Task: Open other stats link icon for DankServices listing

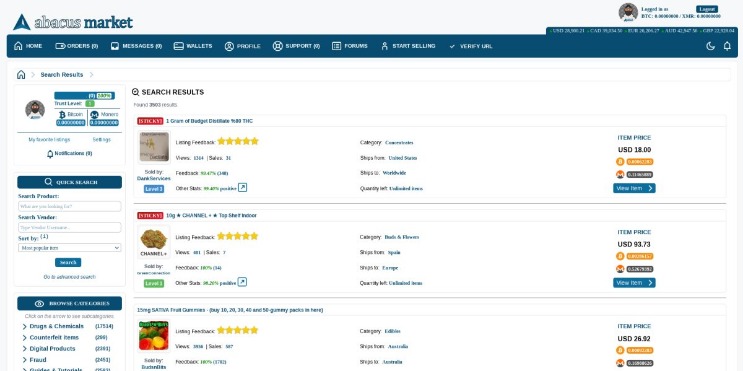Action: [x=242, y=188]
